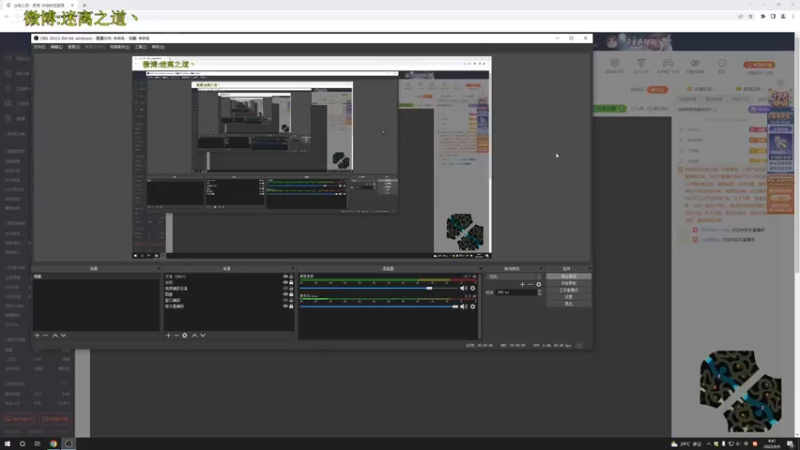The width and height of the screenshot is (800, 450).
Task: Pop out the Audio Mixer dock via header icon
Action: pos(480,268)
